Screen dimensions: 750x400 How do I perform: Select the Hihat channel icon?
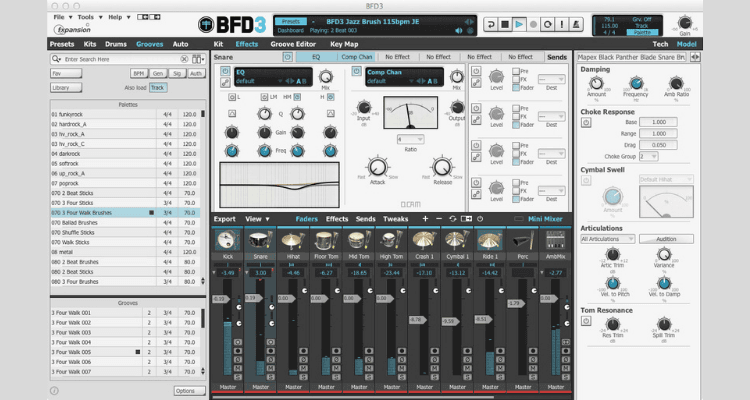pos(293,239)
